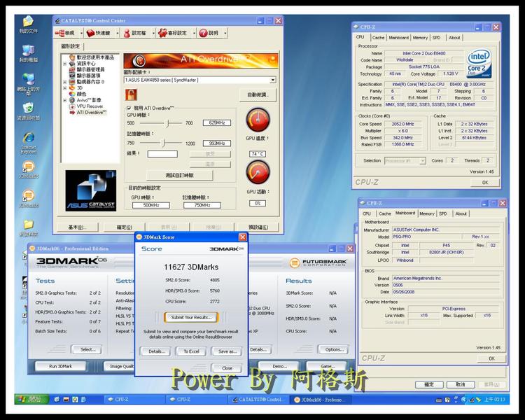Launch Internet Explorer desktop icon
This screenshot has height=420, width=525.
(x=29, y=142)
